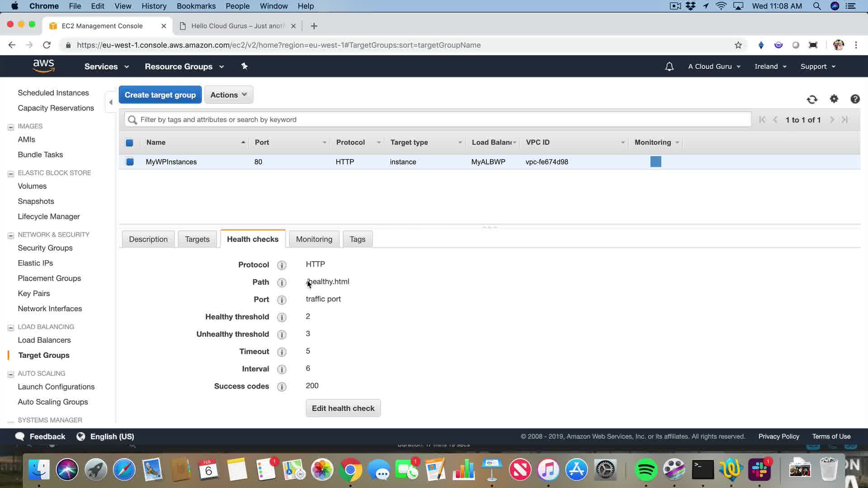Go to the AWS logo home
The width and height of the screenshot is (868, 488).
tap(43, 66)
